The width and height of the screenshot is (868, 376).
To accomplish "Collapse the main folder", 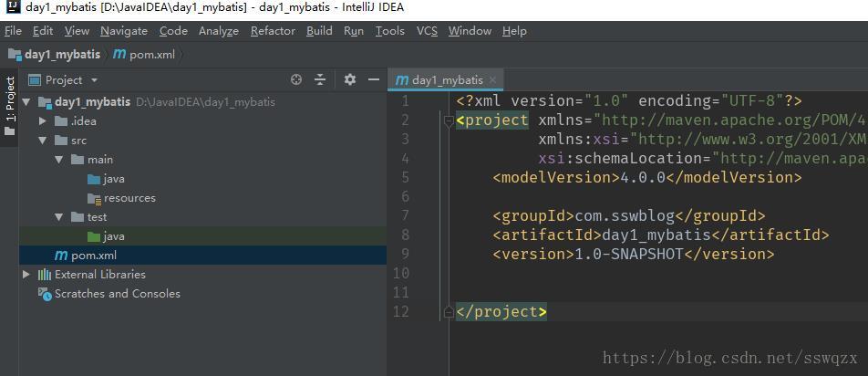I will point(59,160).
